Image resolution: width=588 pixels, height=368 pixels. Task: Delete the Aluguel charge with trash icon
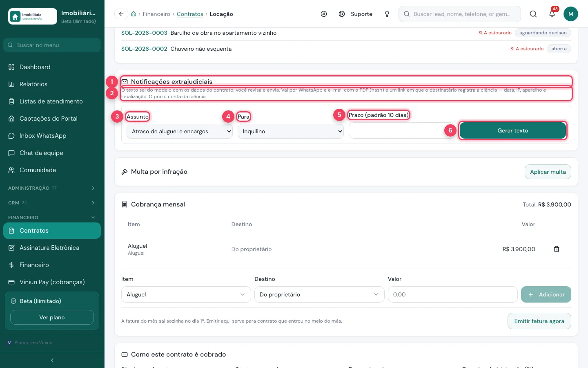[x=557, y=249]
